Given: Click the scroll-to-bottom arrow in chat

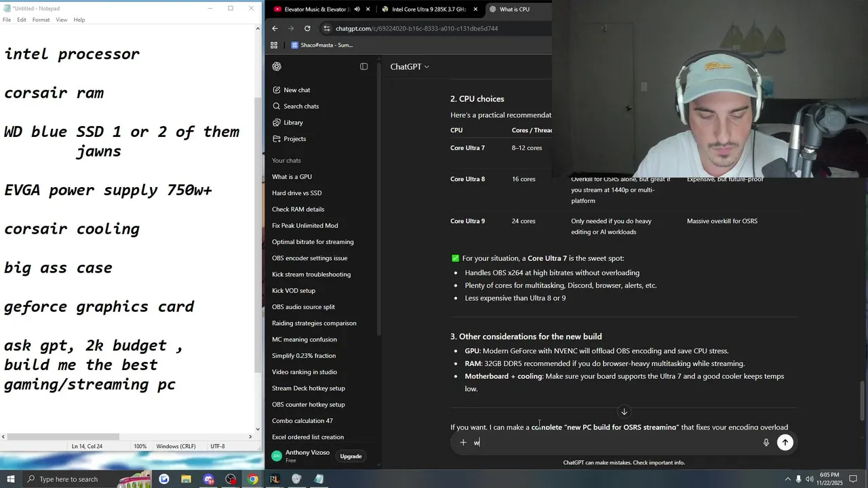Looking at the screenshot, I should coord(624,412).
